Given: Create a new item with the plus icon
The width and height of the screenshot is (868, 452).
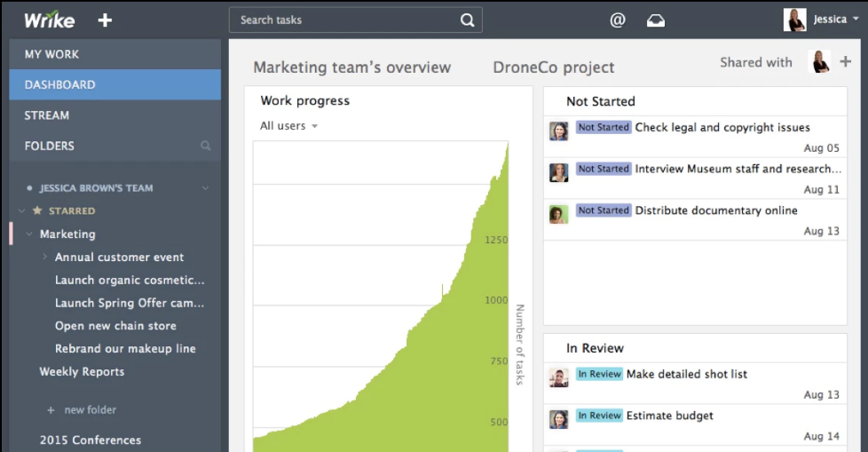Looking at the screenshot, I should (x=105, y=20).
